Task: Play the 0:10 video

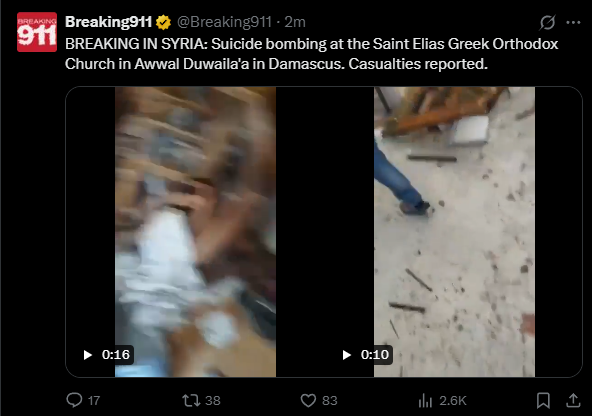Action: (347, 355)
